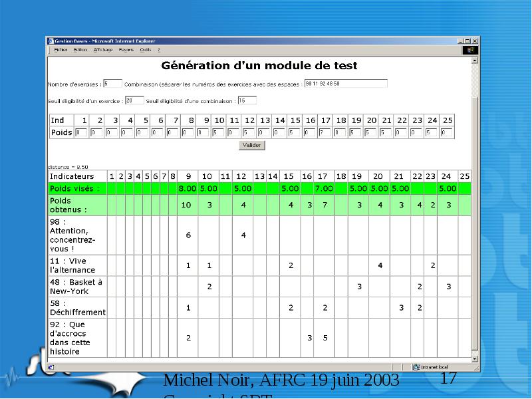Click the Poids field under Ind 4
Viewport: 532px width, 399px height.
tap(126, 132)
